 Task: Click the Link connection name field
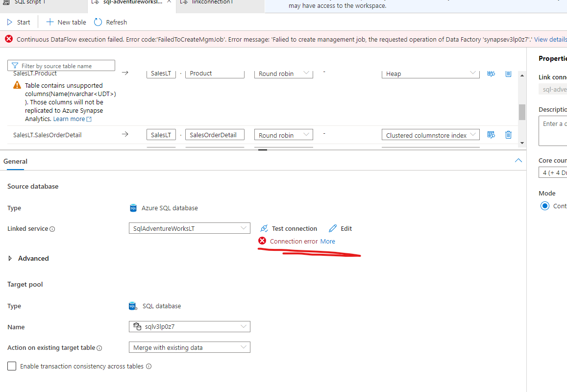tap(553, 89)
